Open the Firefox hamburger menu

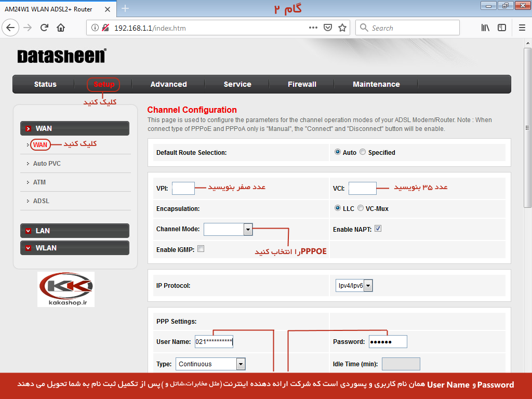click(x=522, y=28)
